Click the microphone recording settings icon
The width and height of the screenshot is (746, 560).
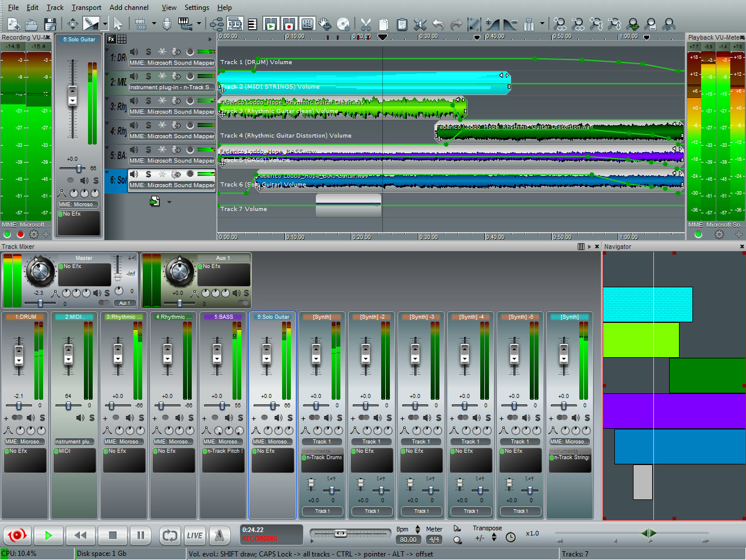click(x=167, y=24)
